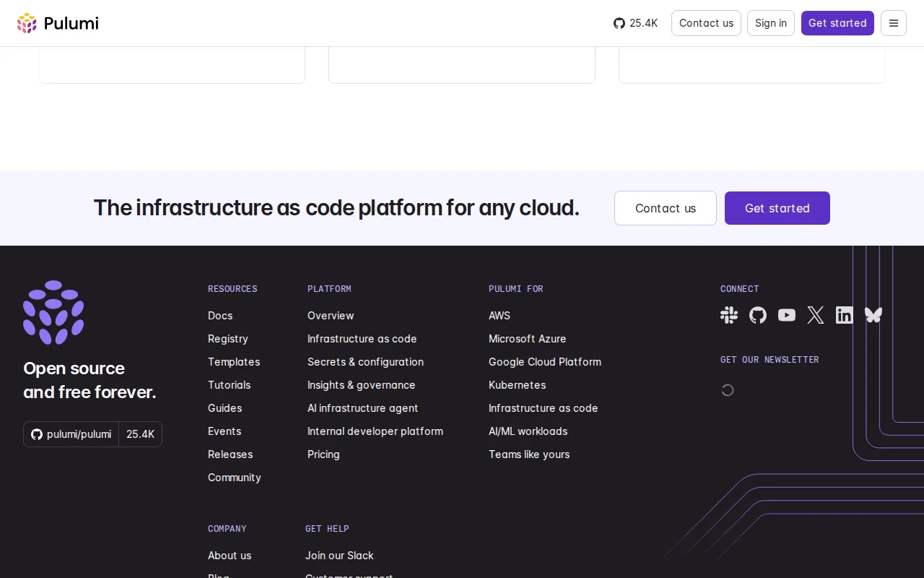This screenshot has height=578, width=924.
Task: Open the Pricing link
Action: tap(323, 454)
